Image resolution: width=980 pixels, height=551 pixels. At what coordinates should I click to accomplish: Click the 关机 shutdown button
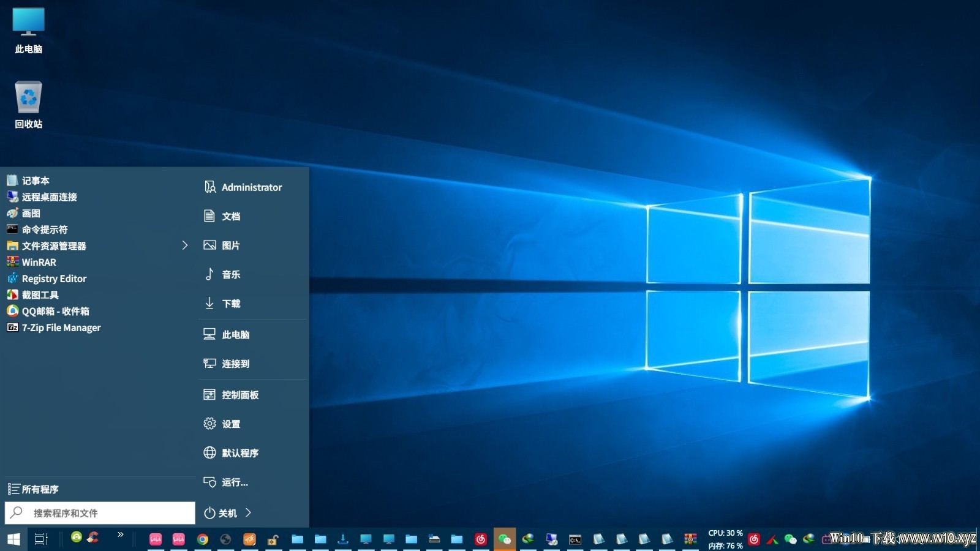(x=221, y=513)
